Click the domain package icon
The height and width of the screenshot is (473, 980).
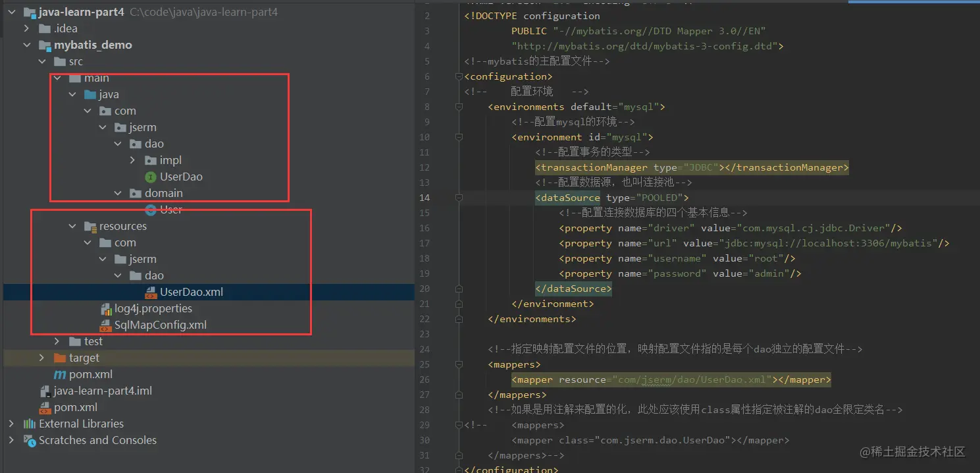tap(136, 193)
